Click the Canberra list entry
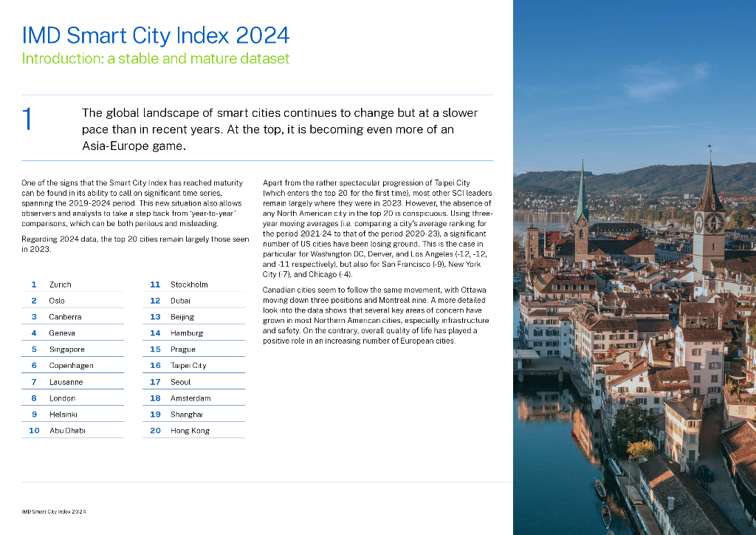 pyautogui.click(x=65, y=317)
